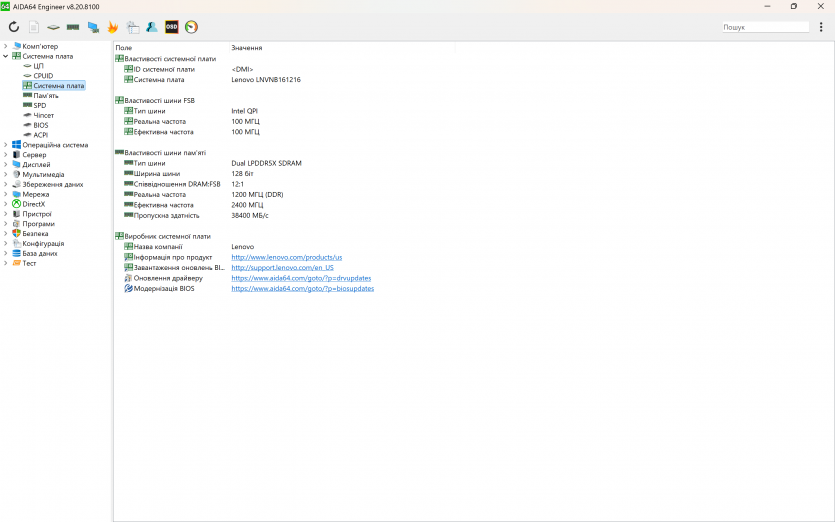Image resolution: width=835 pixels, height=522 pixels.
Task: Expand the Операційна система tree node
Action: pos(5,145)
